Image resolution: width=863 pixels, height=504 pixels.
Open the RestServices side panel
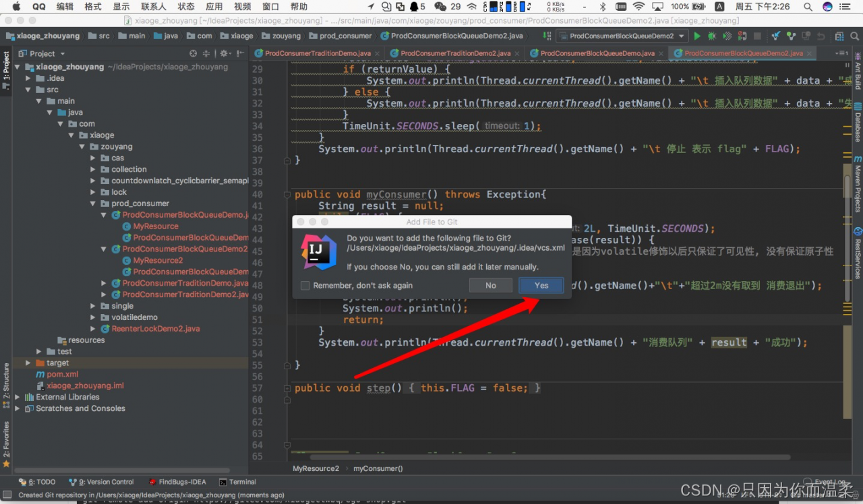click(x=858, y=254)
